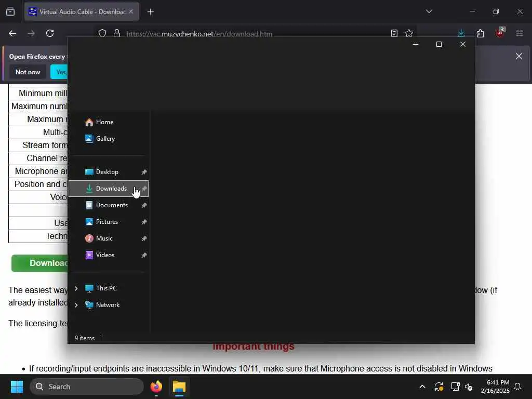This screenshot has height=399, width=532.
Task: Click the taskbar Search box
Action: click(87, 387)
